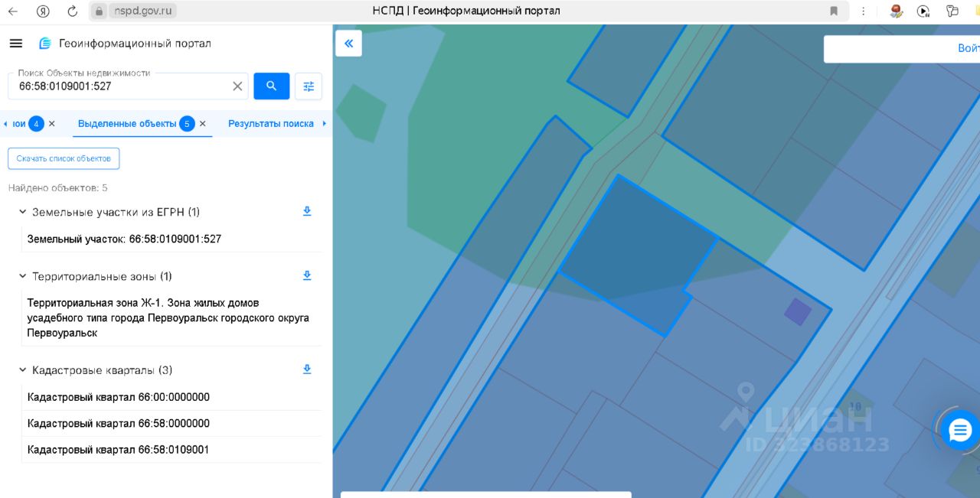Click the media play extension icon
This screenshot has height=498, width=980.
923,11
